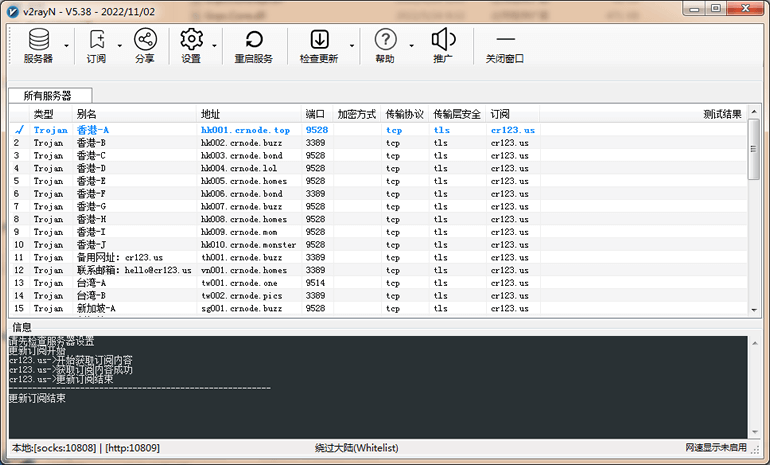Click server list scroll up arrow
770x465 pixels.
click(754, 112)
